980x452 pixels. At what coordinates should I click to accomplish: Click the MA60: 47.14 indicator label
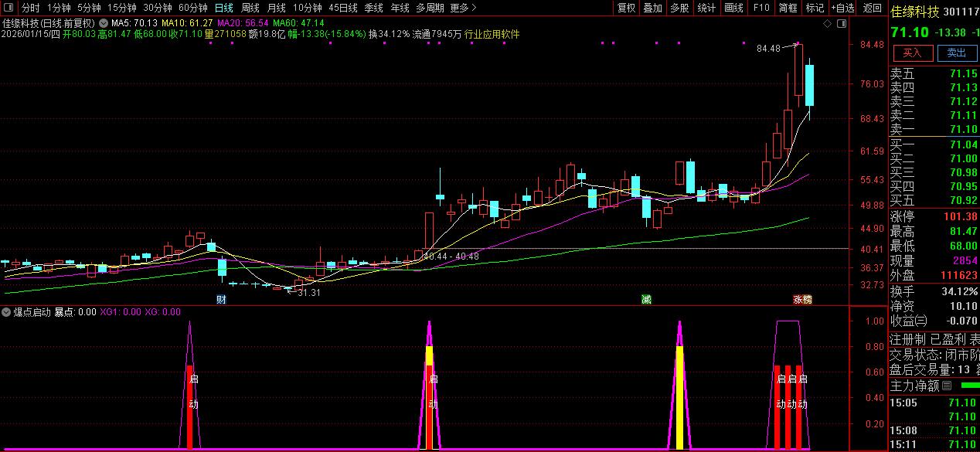tap(298, 23)
